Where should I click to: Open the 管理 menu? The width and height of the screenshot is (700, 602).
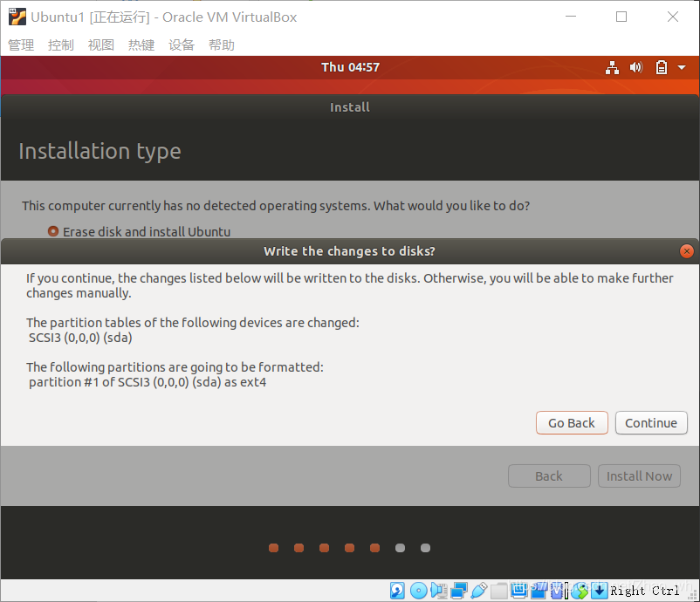pos(21,45)
